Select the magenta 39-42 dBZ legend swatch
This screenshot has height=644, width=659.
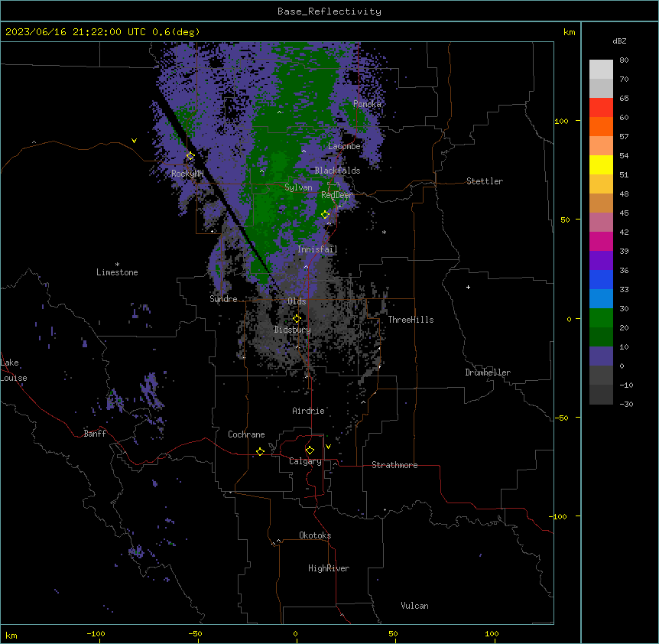601,241
